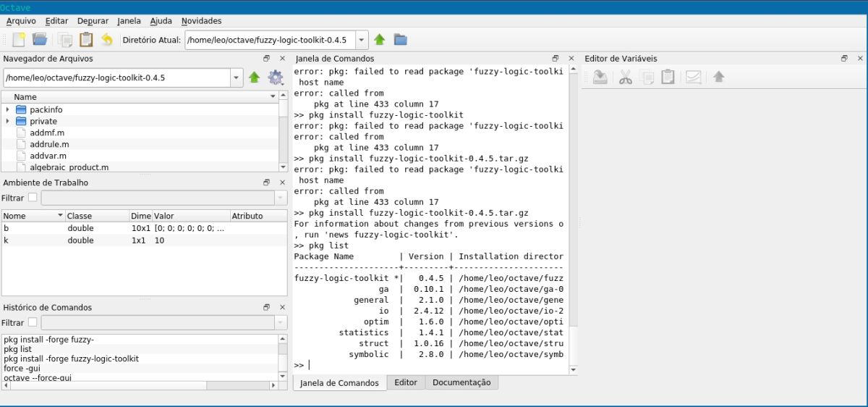The width and height of the screenshot is (868, 407).
Task: Open the Nome column sort dropdown arrow
Action: pyautogui.click(x=60, y=216)
